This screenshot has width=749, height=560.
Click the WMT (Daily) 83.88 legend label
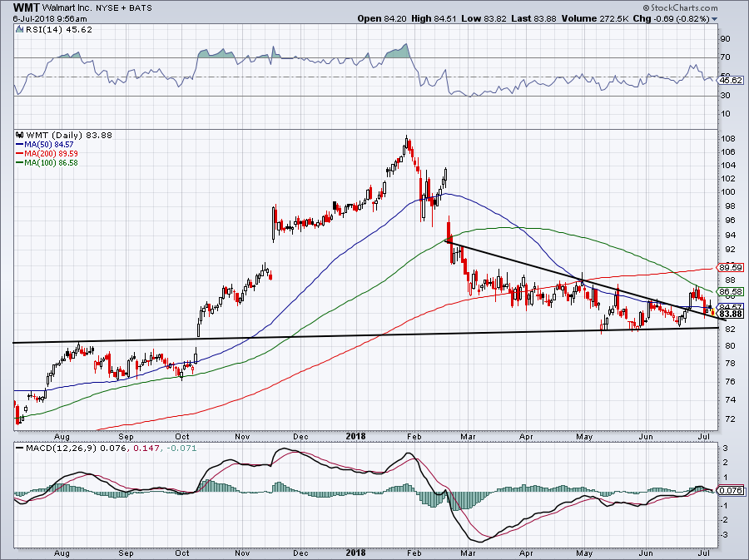tap(69, 135)
